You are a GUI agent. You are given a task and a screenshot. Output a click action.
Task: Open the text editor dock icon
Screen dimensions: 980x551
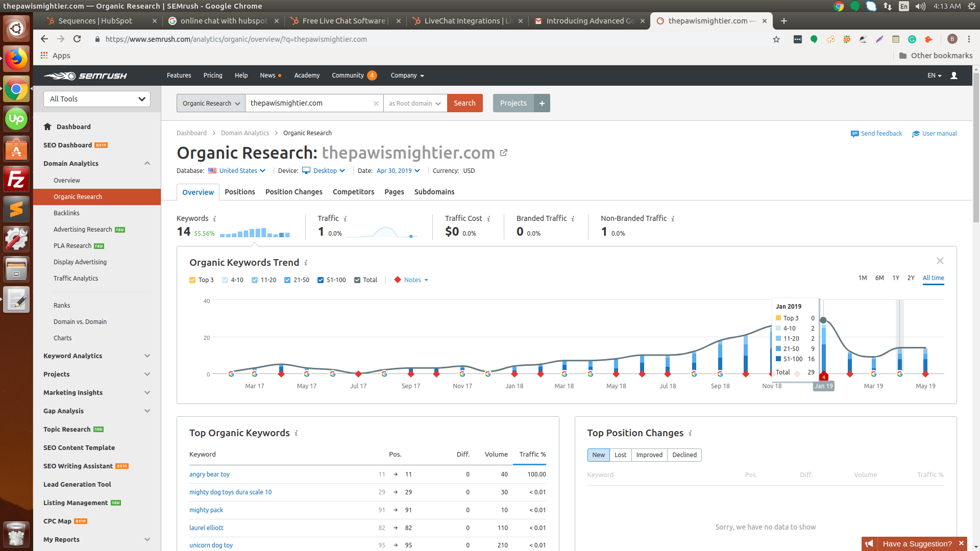pos(16,299)
